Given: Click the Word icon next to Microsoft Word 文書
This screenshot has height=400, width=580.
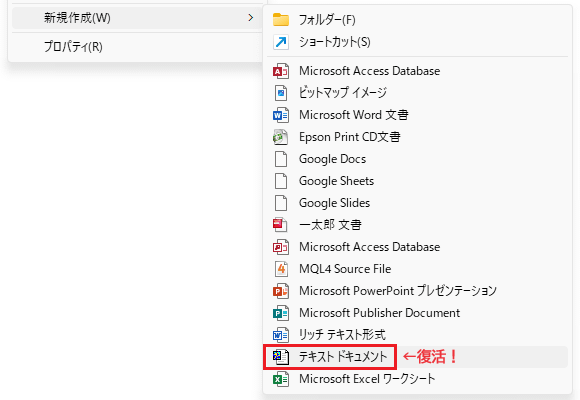Looking at the screenshot, I should point(281,115).
